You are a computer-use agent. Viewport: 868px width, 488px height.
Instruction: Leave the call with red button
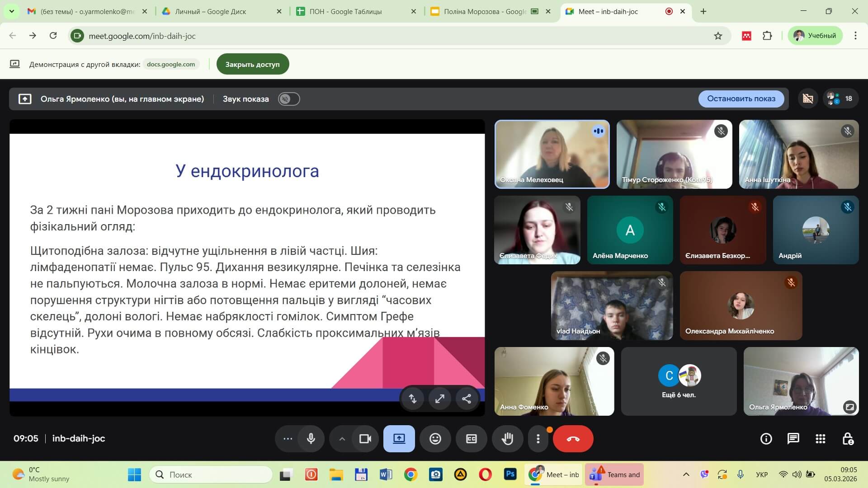point(573,439)
